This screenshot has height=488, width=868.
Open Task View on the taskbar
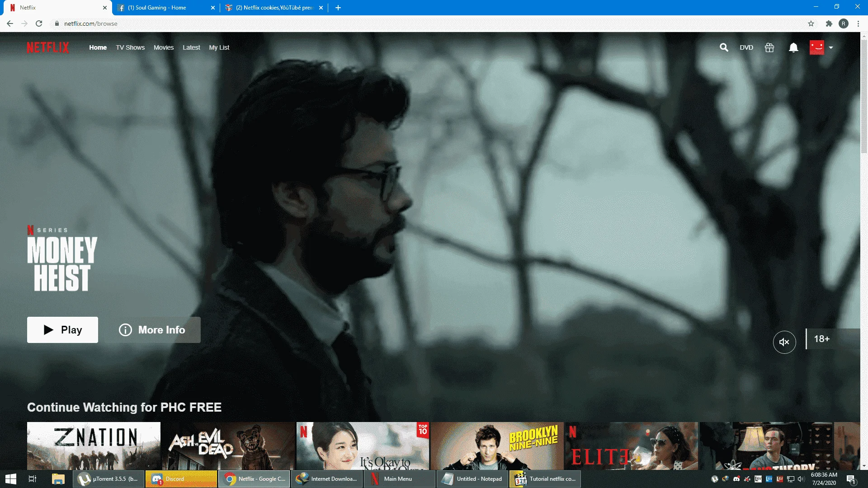click(33, 479)
